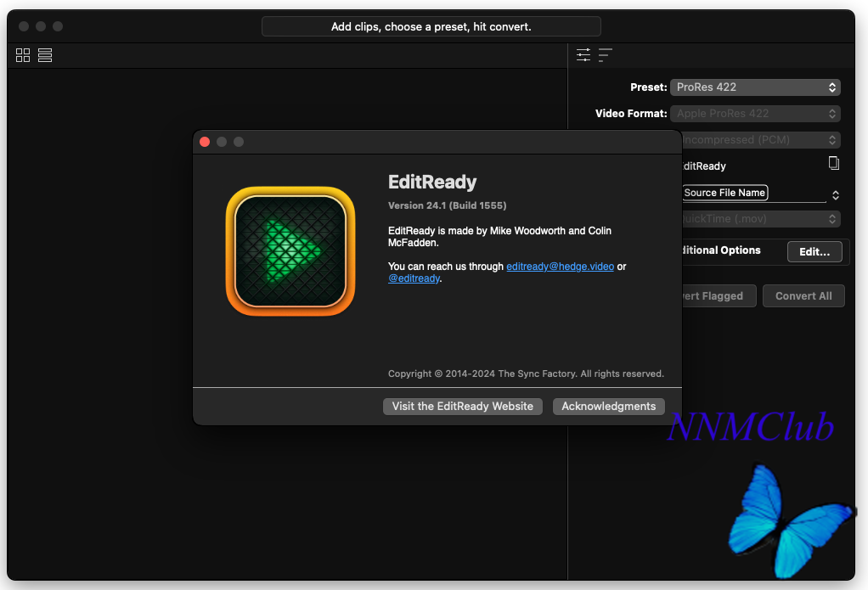The image size is (868, 590).
Task: Open the Acknowledgments button
Action: [x=609, y=407]
